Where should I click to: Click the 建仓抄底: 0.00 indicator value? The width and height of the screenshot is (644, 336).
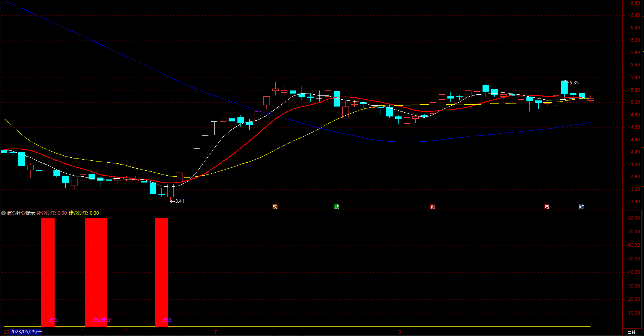(x=84, y=213)
